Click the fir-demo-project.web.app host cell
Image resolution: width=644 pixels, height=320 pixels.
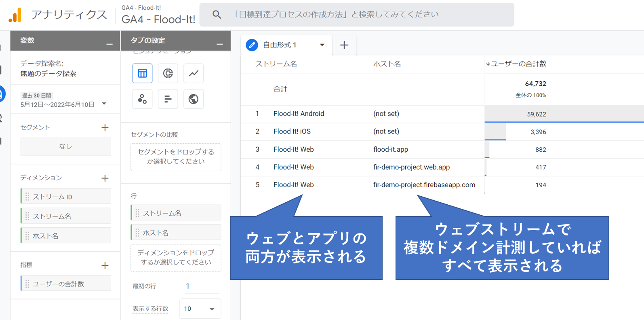point(411,167)
